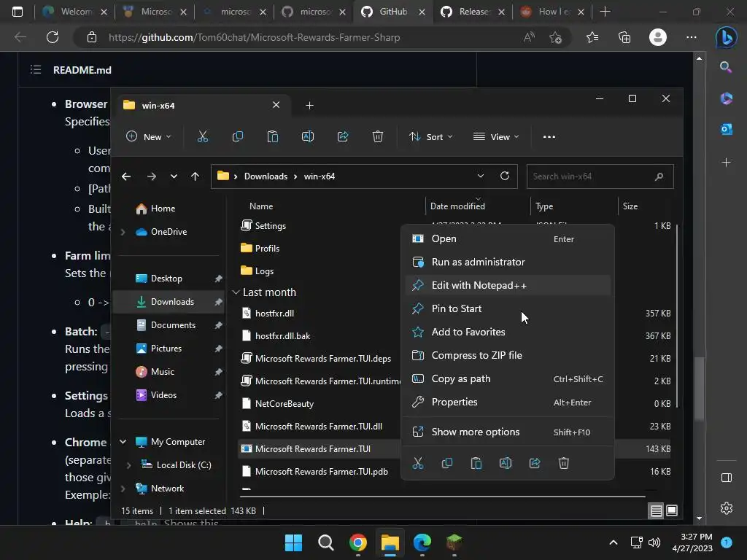The image size is (747, 560).
Task: Open the Bing sidebar icon in Edge
Action: [x=726, y=36]
